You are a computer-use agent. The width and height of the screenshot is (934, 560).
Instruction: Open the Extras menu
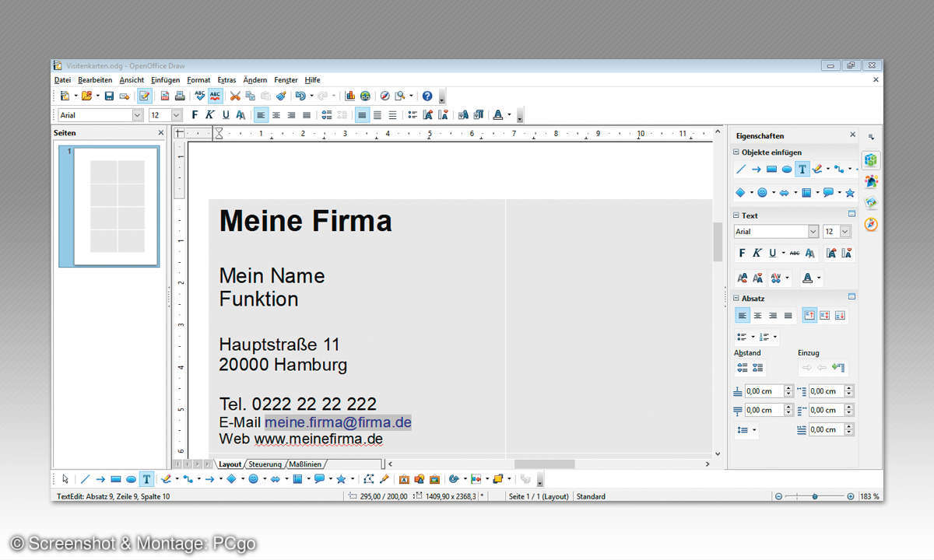(226, 80)
